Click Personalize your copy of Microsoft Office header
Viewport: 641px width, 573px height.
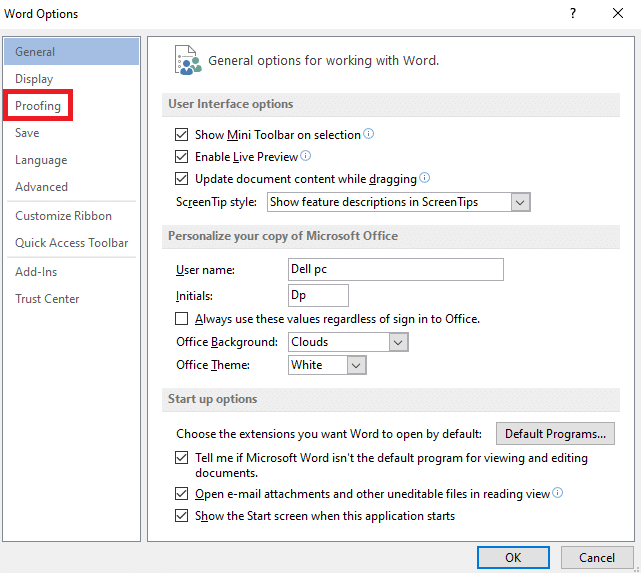[x=283, y=236]
